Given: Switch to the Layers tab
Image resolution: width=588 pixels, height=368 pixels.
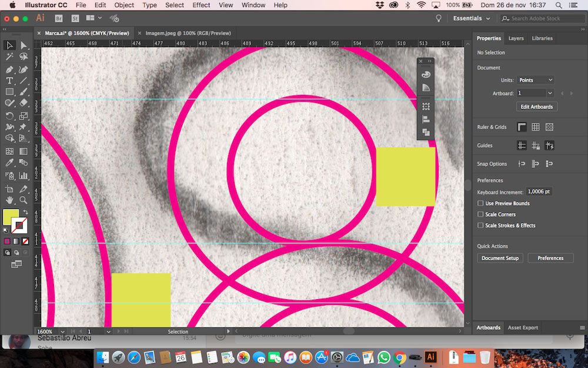Looking at the screenshot, I should coord(516,38).
